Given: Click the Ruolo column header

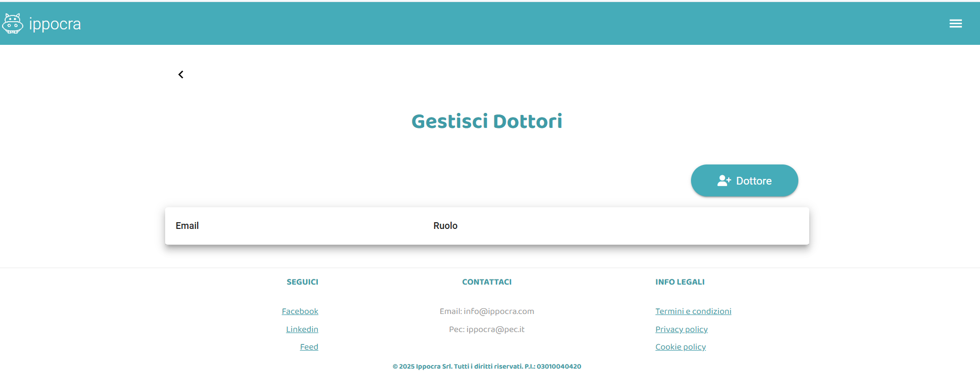Looking at the screenshot, I should (x=445, y=226).
